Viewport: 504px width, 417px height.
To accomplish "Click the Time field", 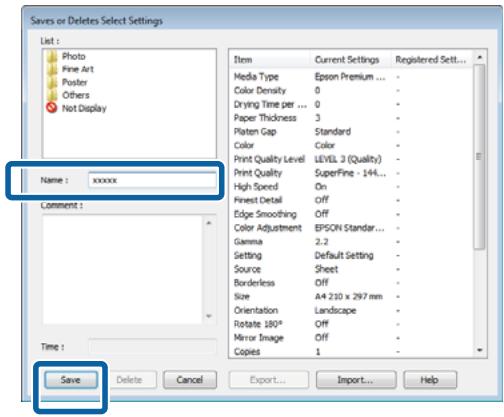I will click(x=152, y=347).
